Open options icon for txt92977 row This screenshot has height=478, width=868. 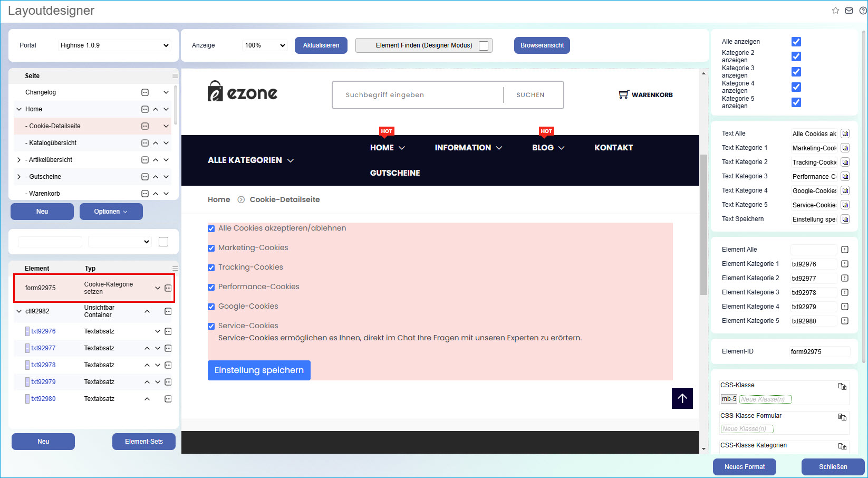pos(168,348)
